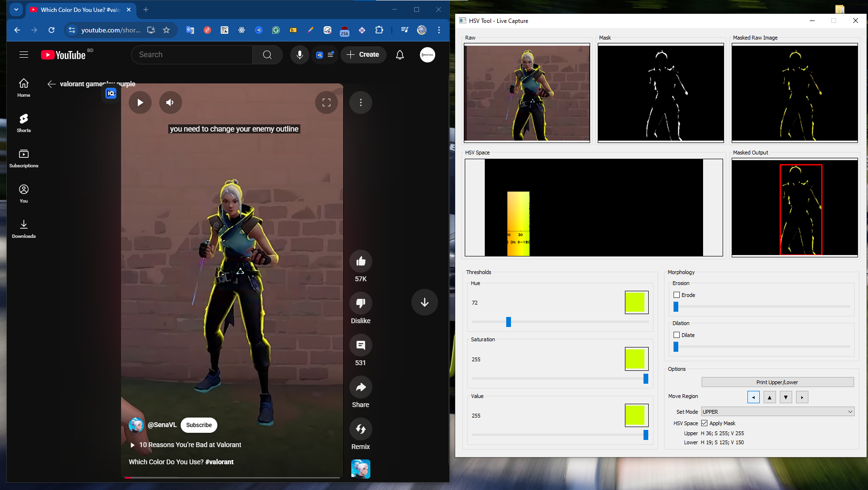Open the Chrome extensions puzzle icon
Screen dimensions: 868x490
point(379,30)
